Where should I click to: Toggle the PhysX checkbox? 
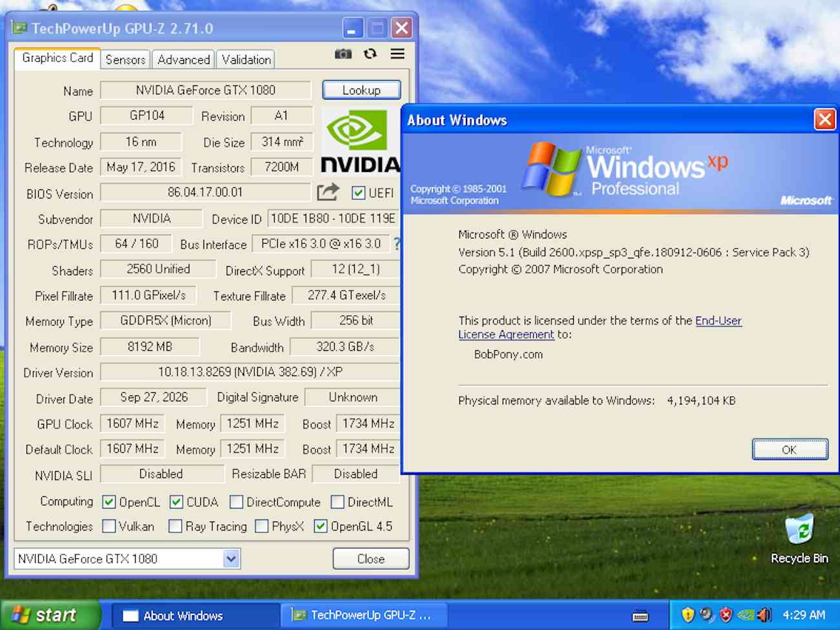tap(262, 526)
